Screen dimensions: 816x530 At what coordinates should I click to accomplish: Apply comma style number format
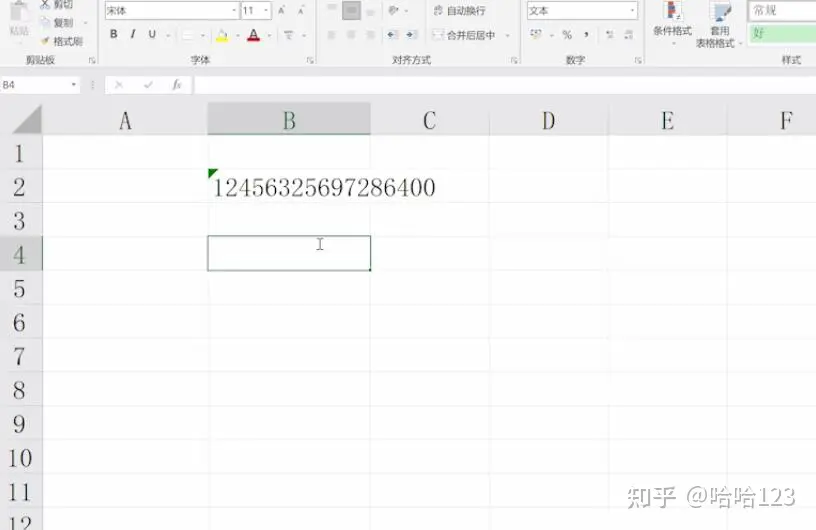[586, 35]
